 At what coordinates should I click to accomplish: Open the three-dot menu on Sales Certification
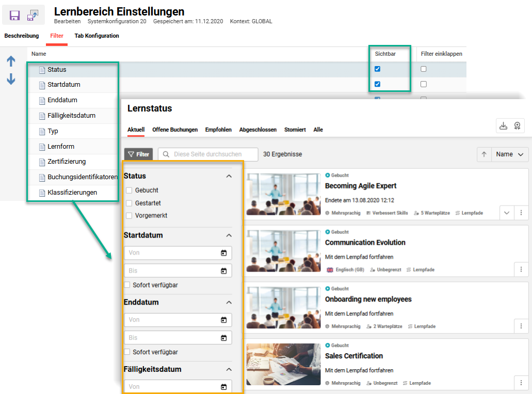[x=521, y=383]
